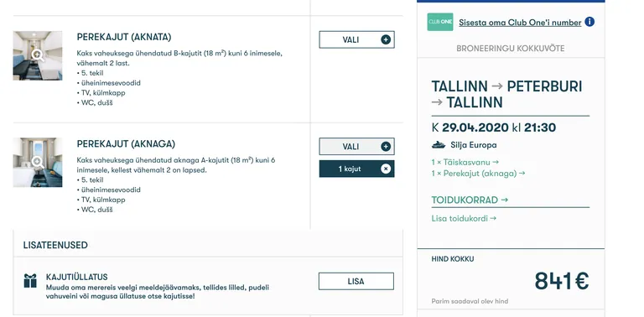Click Lisa toidukordi link
Viewport: 644px width, 317px height.
tap(464, 218)
